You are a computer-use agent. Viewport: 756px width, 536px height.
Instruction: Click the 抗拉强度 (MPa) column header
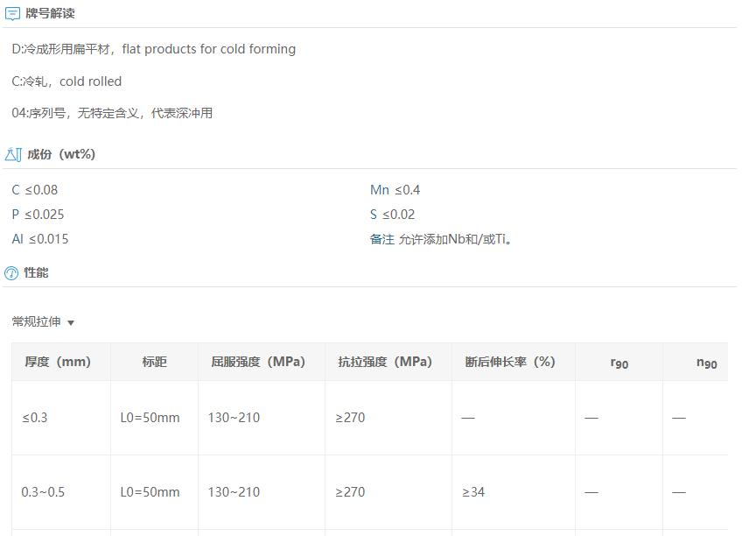click(385, 362)
